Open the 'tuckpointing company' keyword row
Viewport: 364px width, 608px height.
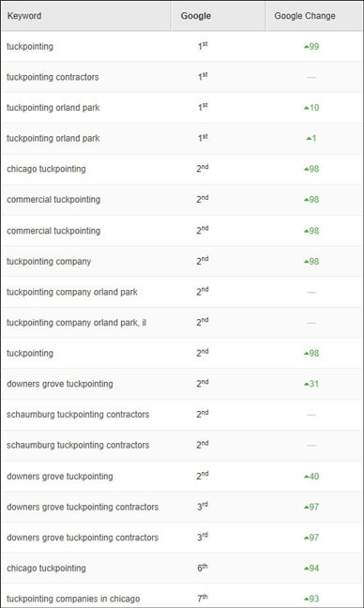(x=49, y=262)
